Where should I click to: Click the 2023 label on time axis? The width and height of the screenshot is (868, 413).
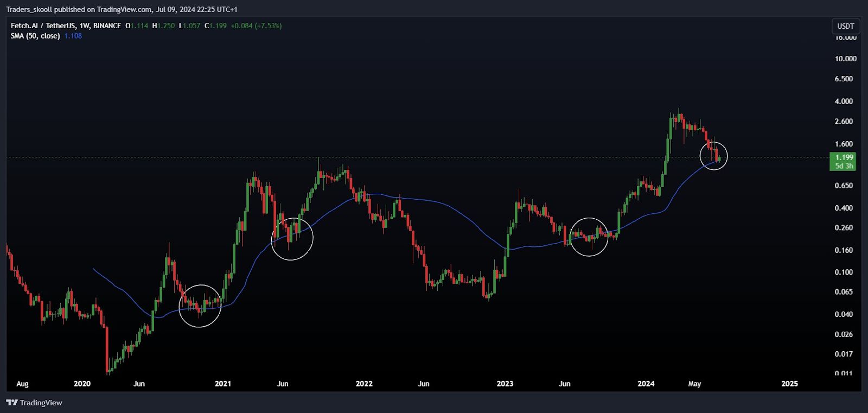click(505, 384)
